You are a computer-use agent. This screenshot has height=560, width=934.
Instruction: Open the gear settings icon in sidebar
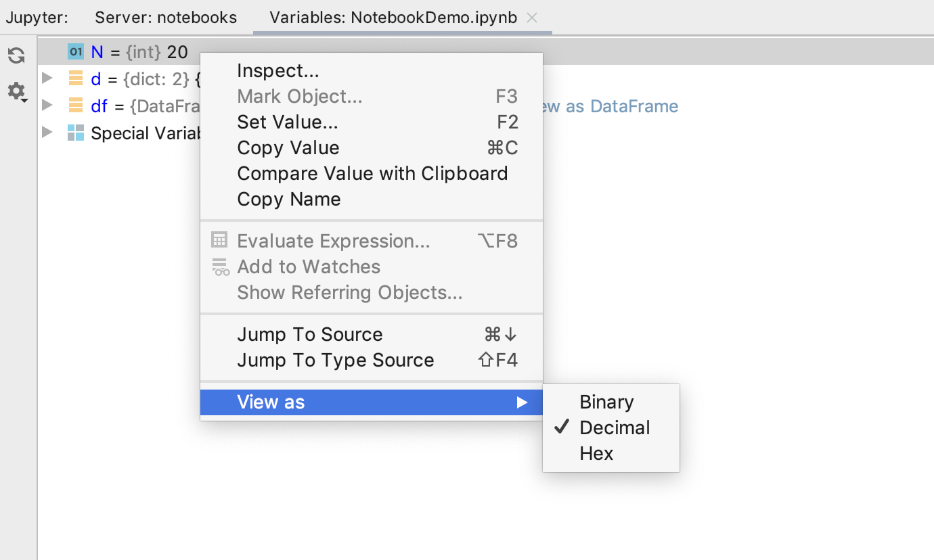coord(17,91)
